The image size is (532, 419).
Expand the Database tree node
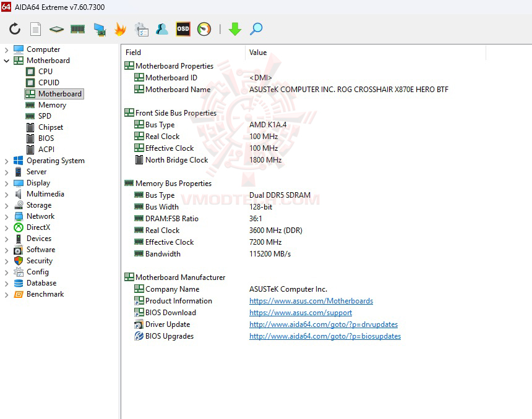point(6,284)
